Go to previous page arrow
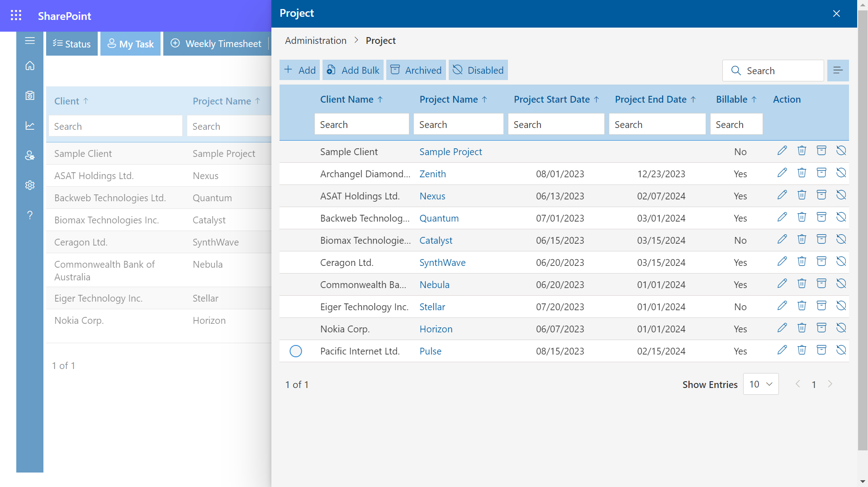868x487 pixels. click(x=798, y=384)
